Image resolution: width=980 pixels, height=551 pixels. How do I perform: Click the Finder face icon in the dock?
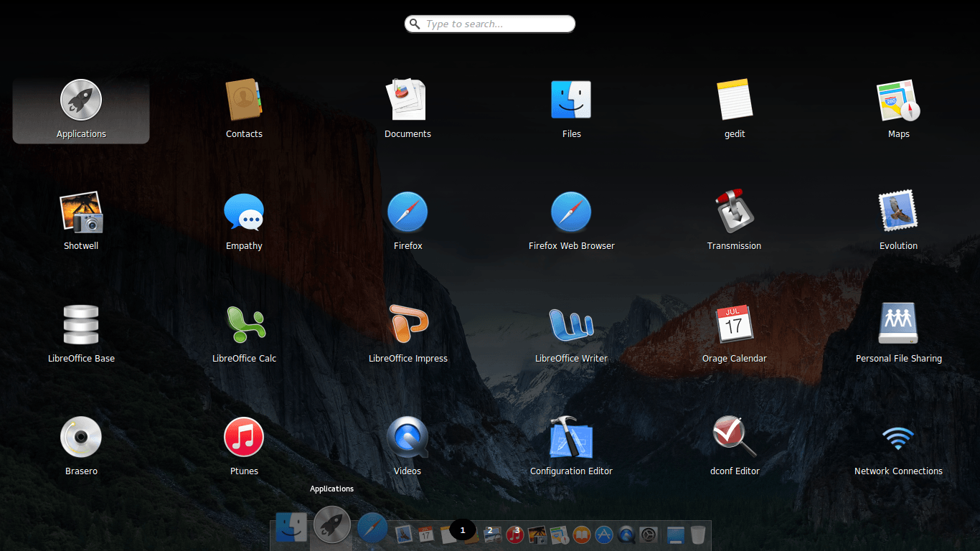click(291, 527)
